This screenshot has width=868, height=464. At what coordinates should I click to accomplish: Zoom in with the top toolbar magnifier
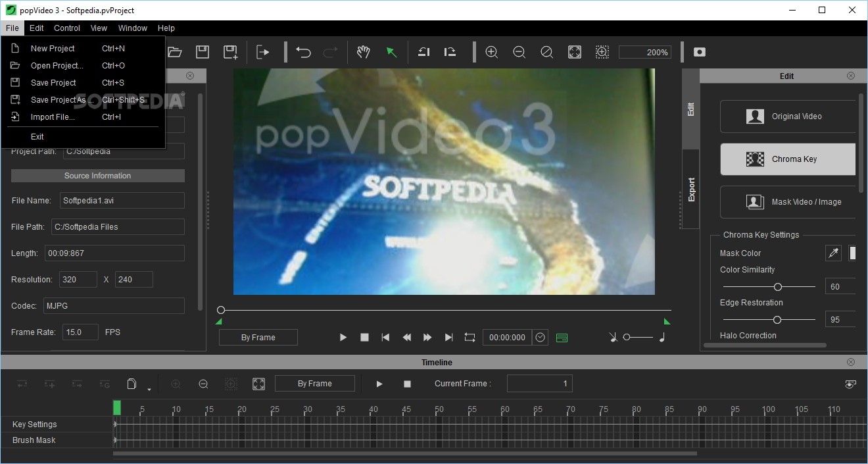click(x=491, y=52)
